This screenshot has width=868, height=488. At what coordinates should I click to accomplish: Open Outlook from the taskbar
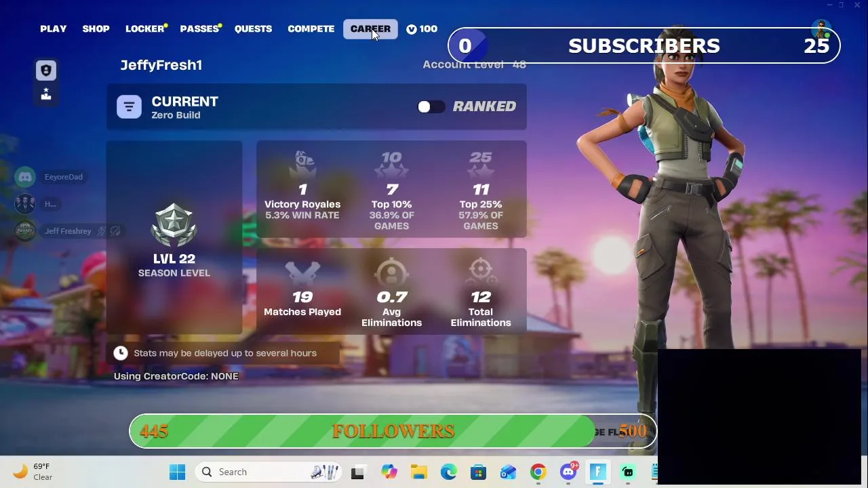click(508, 472)
